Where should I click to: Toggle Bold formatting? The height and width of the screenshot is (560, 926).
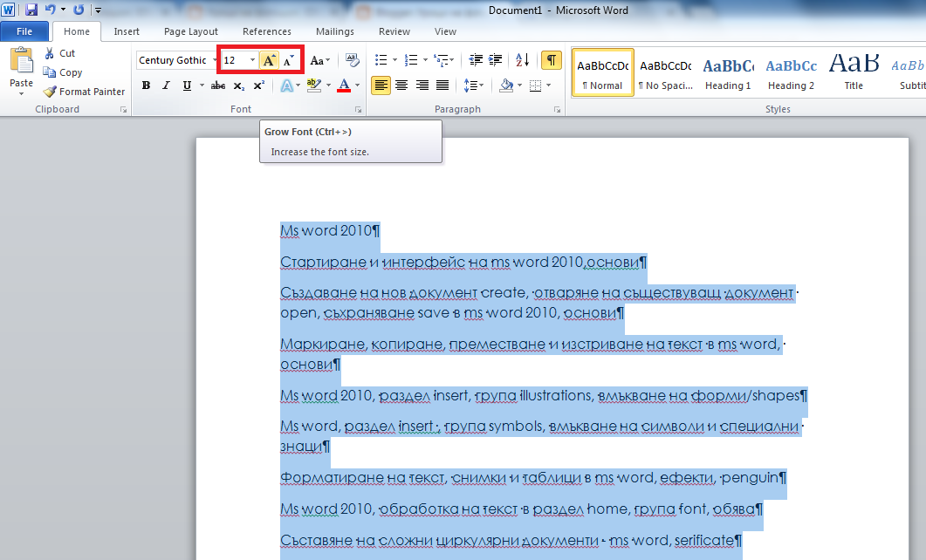146,86
